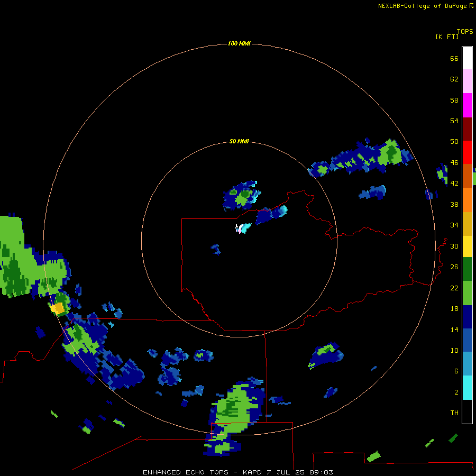476x476 pixels.
Task: Click the 62 legend value
Action: 454,79
